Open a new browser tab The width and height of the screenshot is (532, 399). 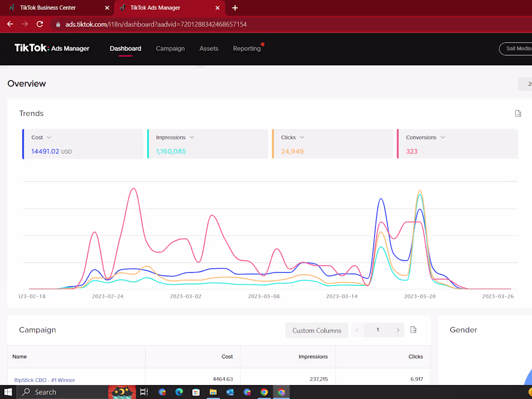point(235,8)
